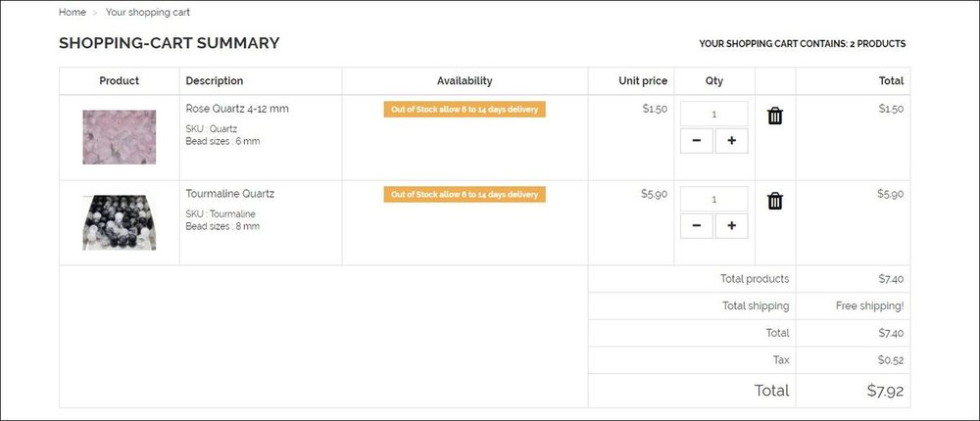Decrease Tourmaline Quartz quantity with minus
Image resolution: width=980 pixels, height=421 pixels.
tap(696, 226)
